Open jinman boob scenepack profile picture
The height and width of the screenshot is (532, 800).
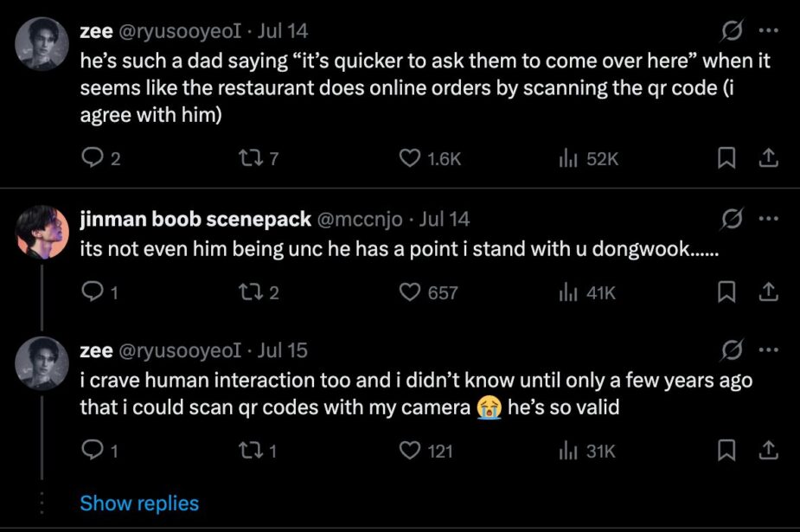tap(42, 233)
